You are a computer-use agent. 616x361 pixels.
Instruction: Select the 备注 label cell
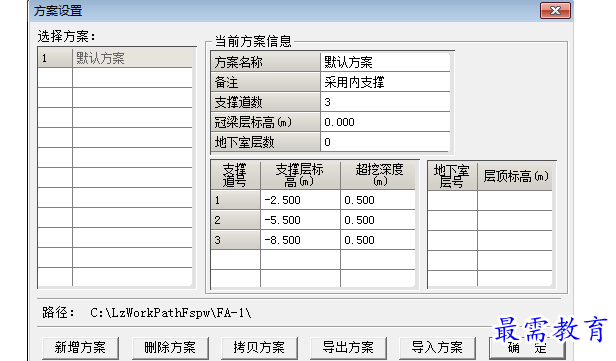(266, 82)
